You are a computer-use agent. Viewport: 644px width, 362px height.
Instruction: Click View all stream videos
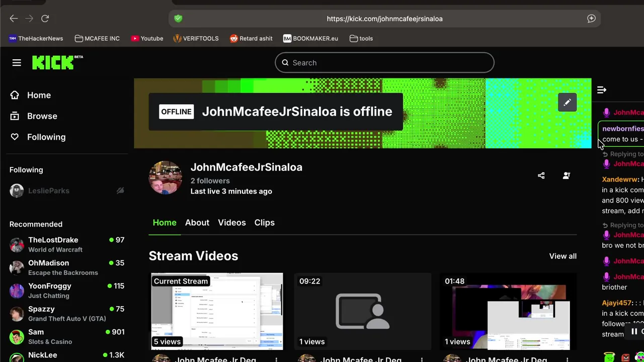pyautogui.click(x=562, y=256)
